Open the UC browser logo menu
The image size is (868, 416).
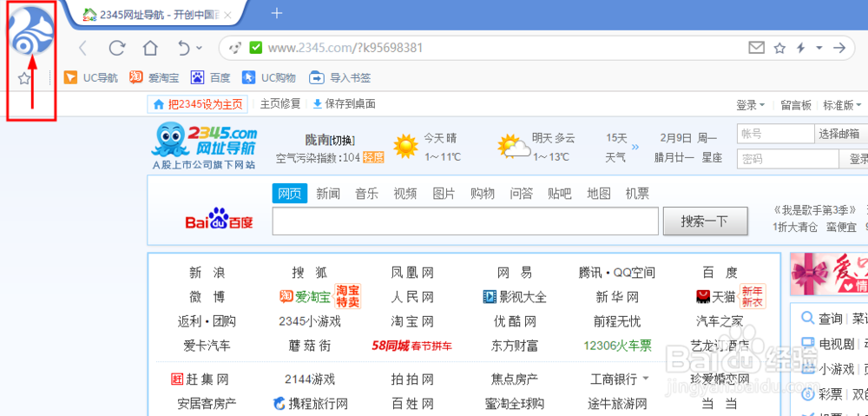[32, 32]
